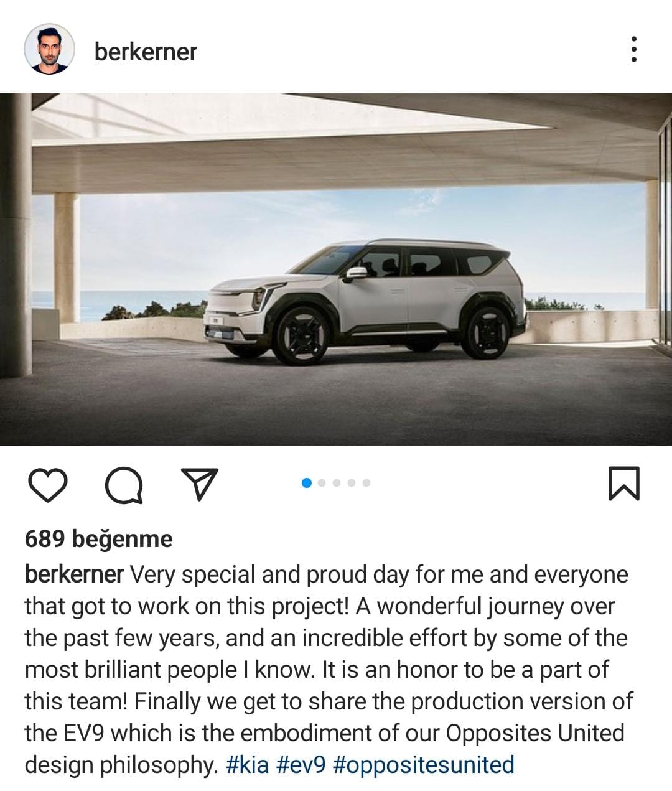The height and width of the screenshot is (791, 672).
Task: Open comments with the speech bubble icon
Action: click(124, 485)
